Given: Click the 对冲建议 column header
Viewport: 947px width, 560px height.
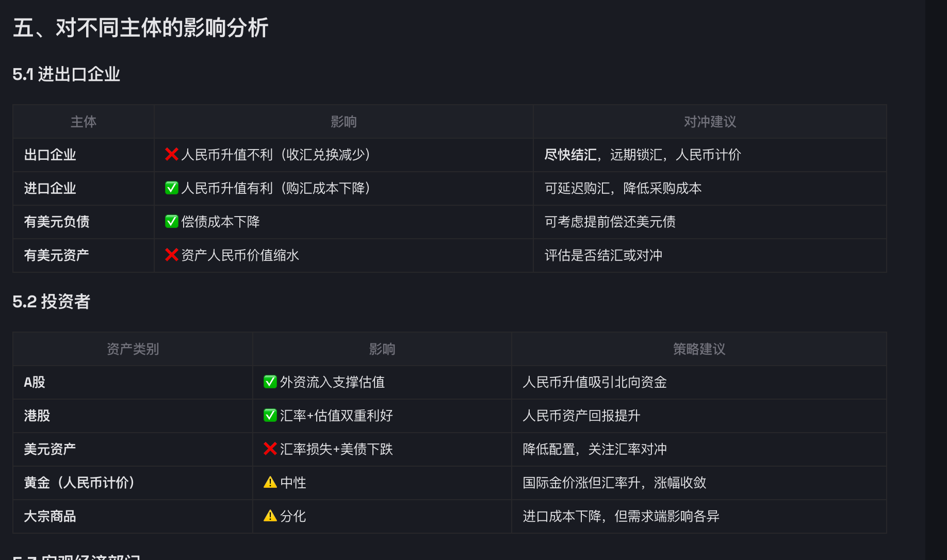Looking at the screenshot, I should pyautogui.click(x=710, y=122).
